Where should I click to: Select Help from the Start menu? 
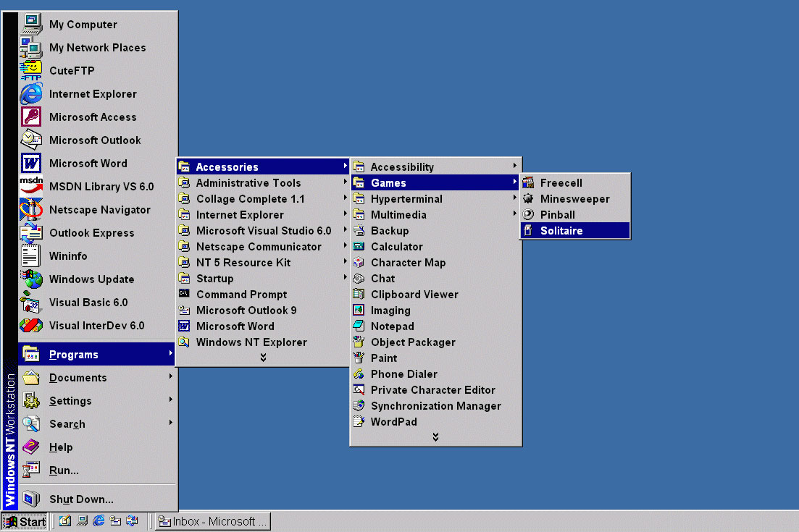point(97,447)
